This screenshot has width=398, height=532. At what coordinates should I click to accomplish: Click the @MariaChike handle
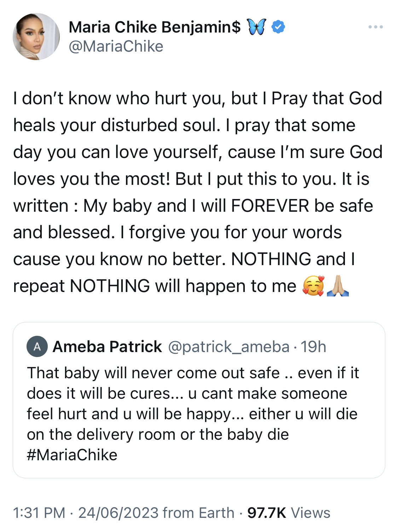click(x=116, y=47)
